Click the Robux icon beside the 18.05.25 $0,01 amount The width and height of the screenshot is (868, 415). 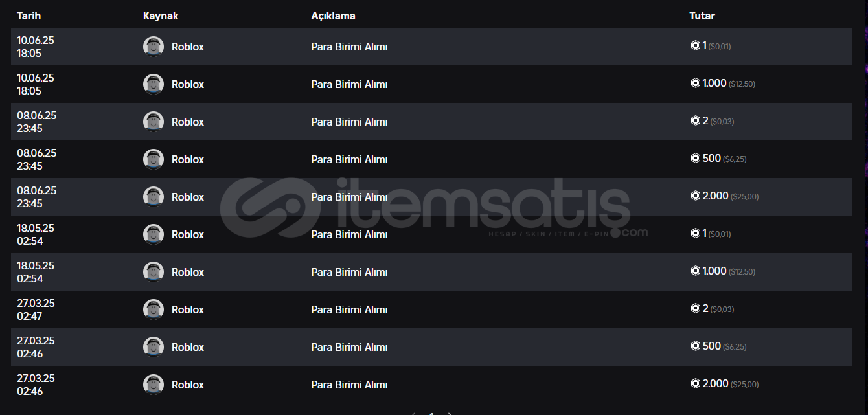pos(695,234)
